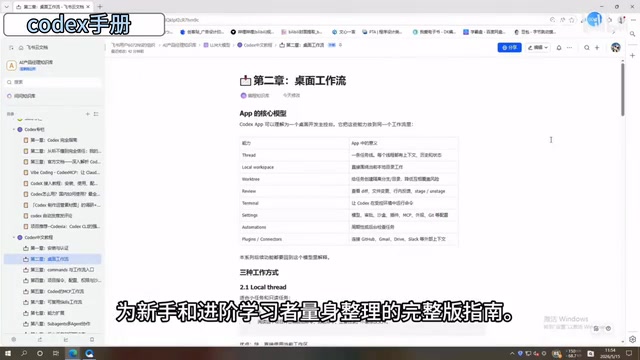
Task: Open the 项目推荐--Codexia page
Action: click(62, 226)
